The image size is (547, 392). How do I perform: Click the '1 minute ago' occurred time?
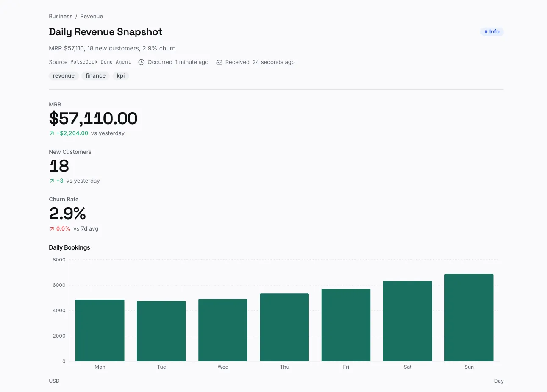point(192,62)
